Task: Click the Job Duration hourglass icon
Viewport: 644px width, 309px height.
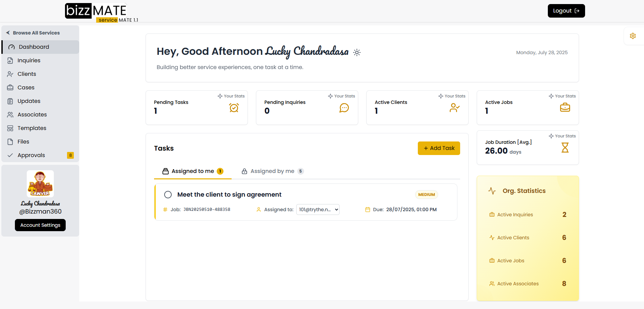Action: click(x=565, y=148)
